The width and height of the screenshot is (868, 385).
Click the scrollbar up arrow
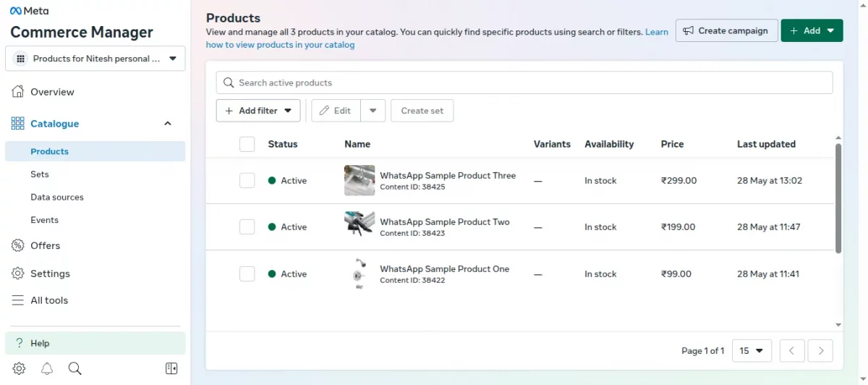click(838, 137)
